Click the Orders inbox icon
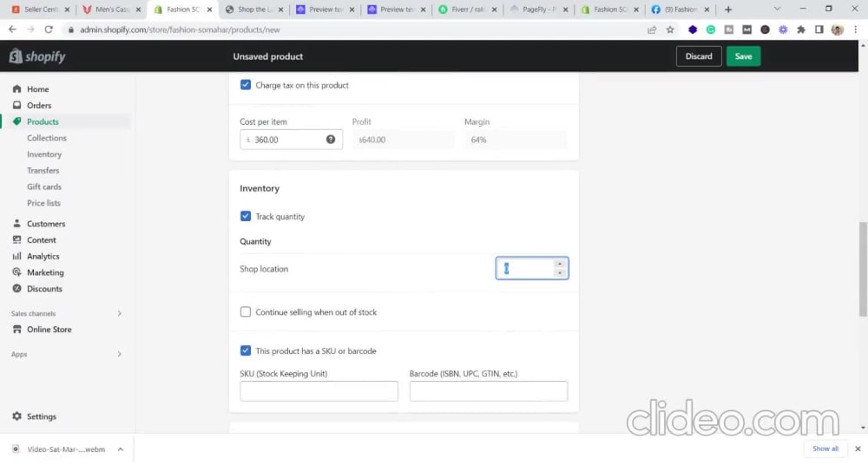The height and width of the screenshot is (465, 868). (x=16, y=105)
